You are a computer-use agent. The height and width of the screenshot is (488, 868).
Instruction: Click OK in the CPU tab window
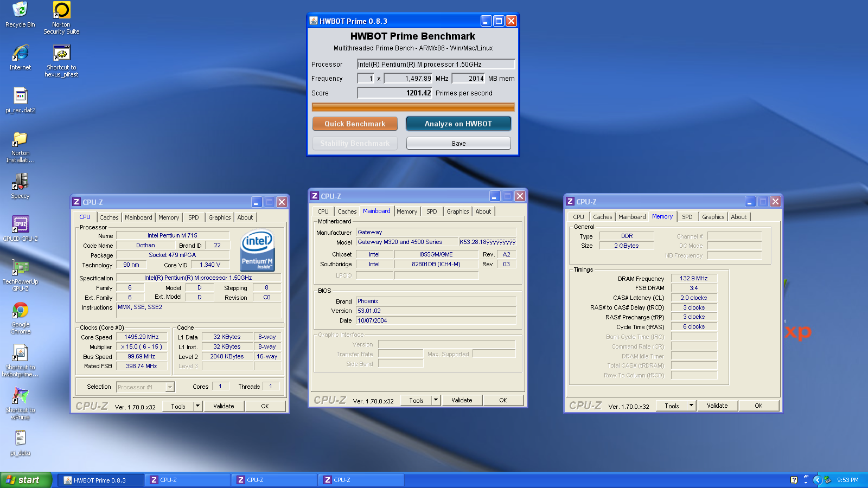pyautogui.click(x=265, y=406)
